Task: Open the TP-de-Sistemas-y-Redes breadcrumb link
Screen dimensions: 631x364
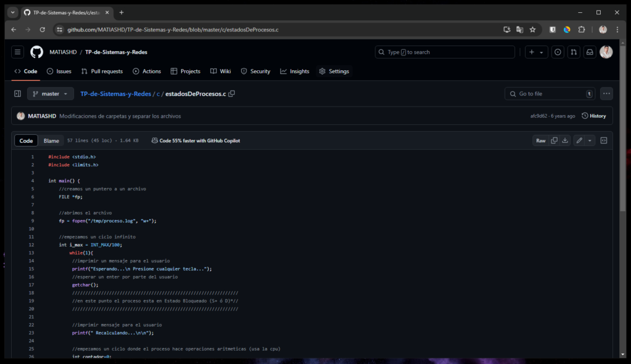Action: (x=115, y=94)
